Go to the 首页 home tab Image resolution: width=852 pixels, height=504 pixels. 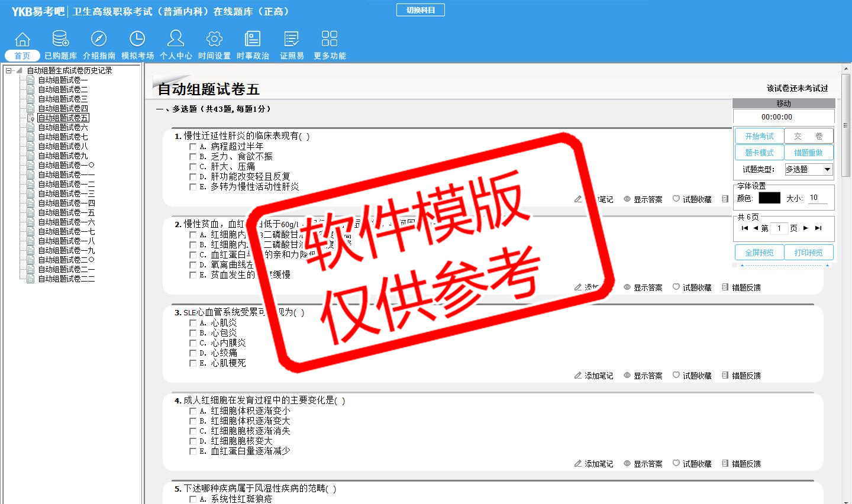click(22, 56)
